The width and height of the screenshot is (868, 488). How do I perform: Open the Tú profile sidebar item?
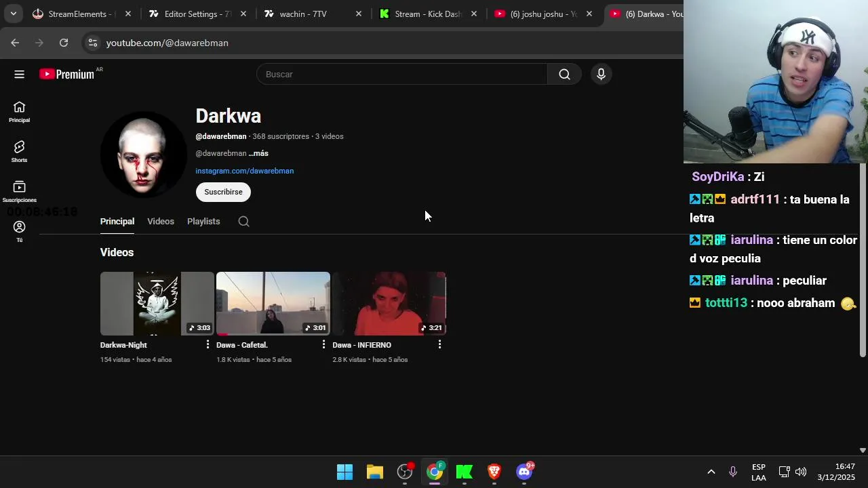[x=19, y=231]
